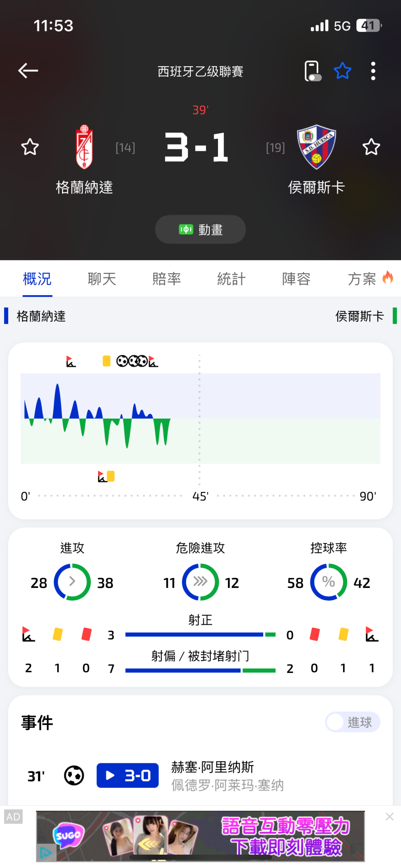Favorite the 格蘭納達 team star

pos(30,147)
